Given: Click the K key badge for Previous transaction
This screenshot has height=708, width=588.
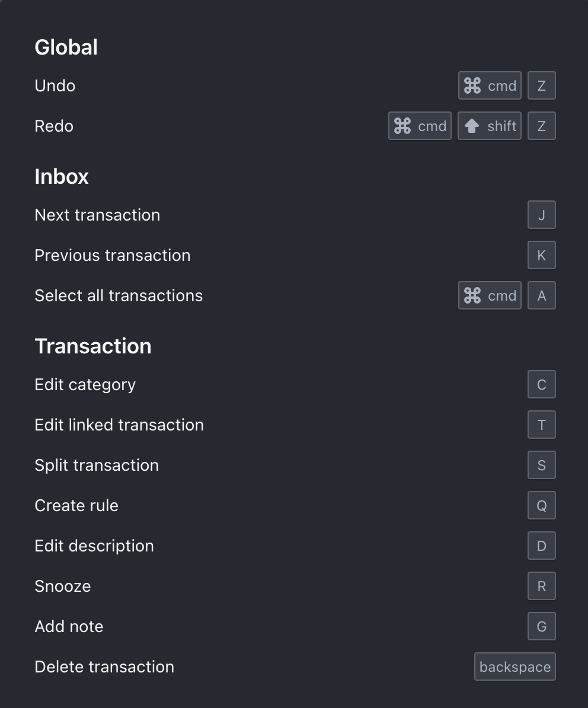Looking at the screenshot, I should [x=541, y=255].
